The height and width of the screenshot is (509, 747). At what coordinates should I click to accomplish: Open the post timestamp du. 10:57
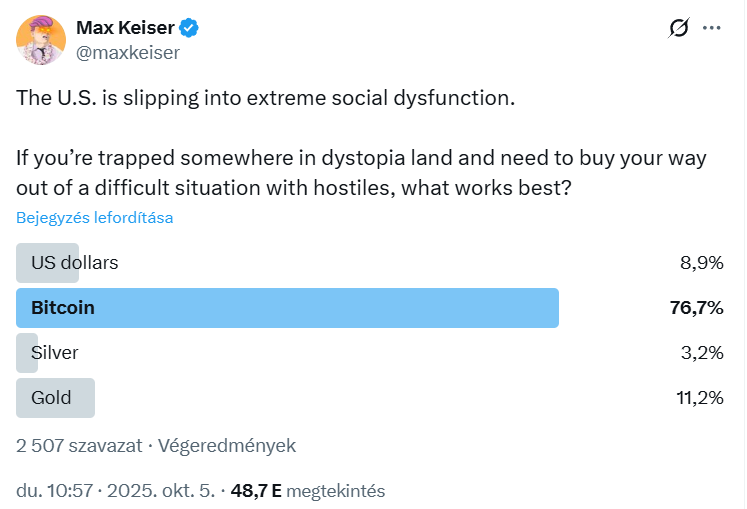(54, 491)
